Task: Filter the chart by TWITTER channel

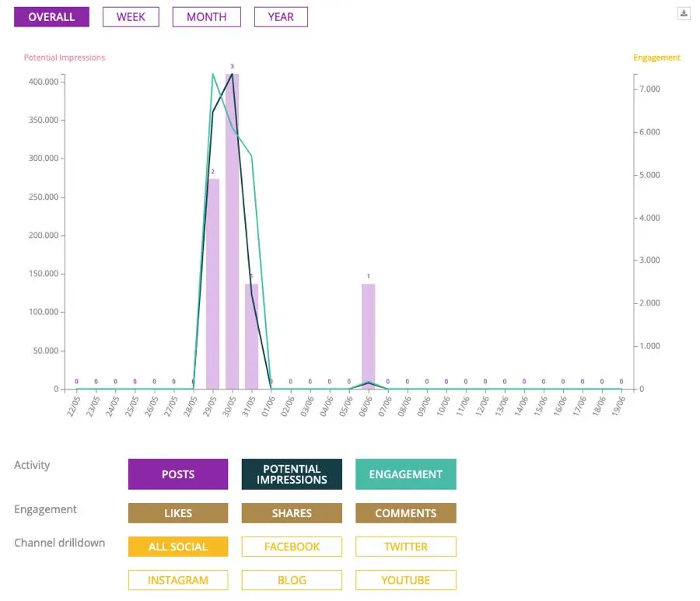Action: [405, 547]
